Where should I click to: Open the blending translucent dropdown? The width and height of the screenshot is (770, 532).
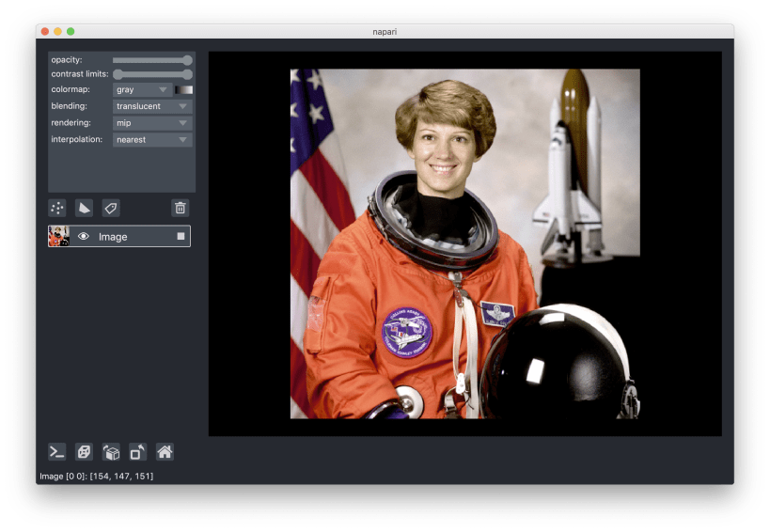pyautogui.click(x=152, y=106)
